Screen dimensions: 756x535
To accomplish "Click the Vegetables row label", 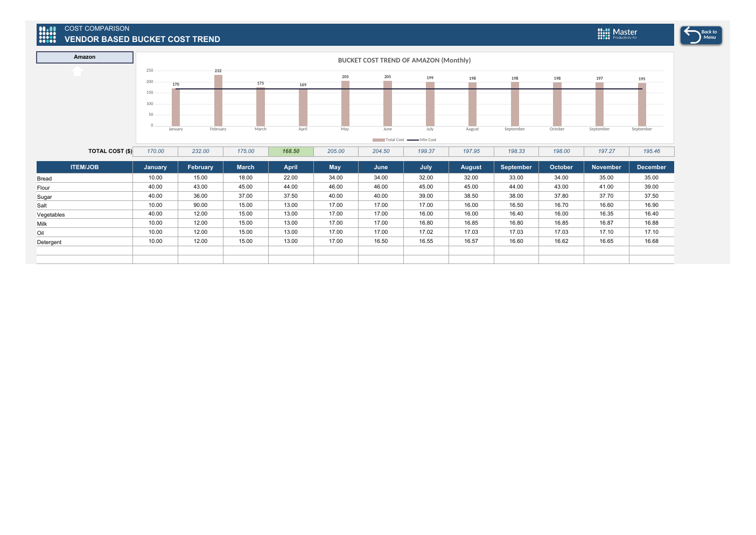I will point(51,215).
